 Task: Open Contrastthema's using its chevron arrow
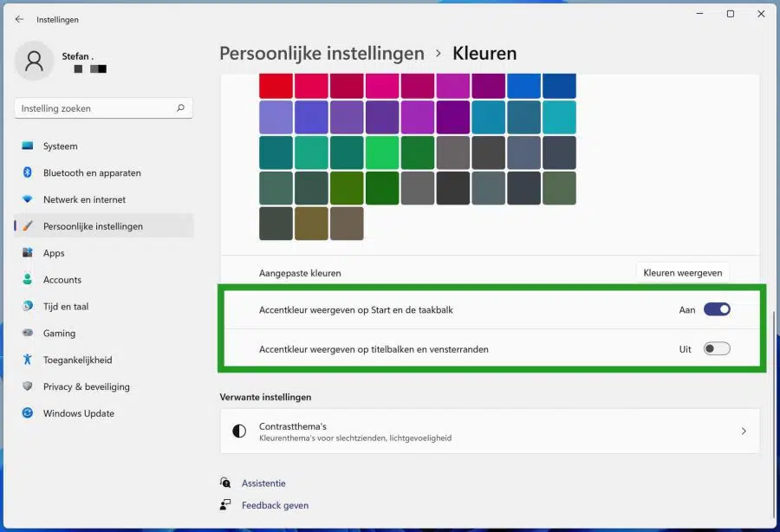pos(744,431)
